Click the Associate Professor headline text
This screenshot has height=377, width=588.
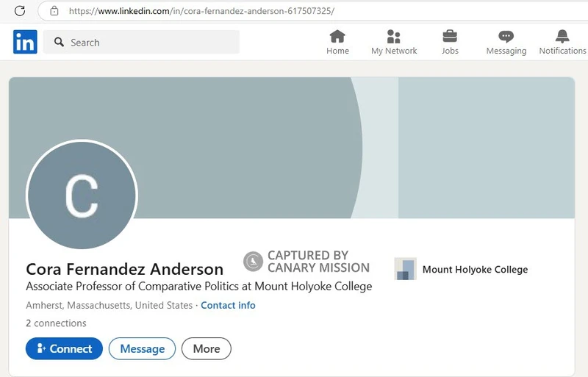tap(198, 287)
